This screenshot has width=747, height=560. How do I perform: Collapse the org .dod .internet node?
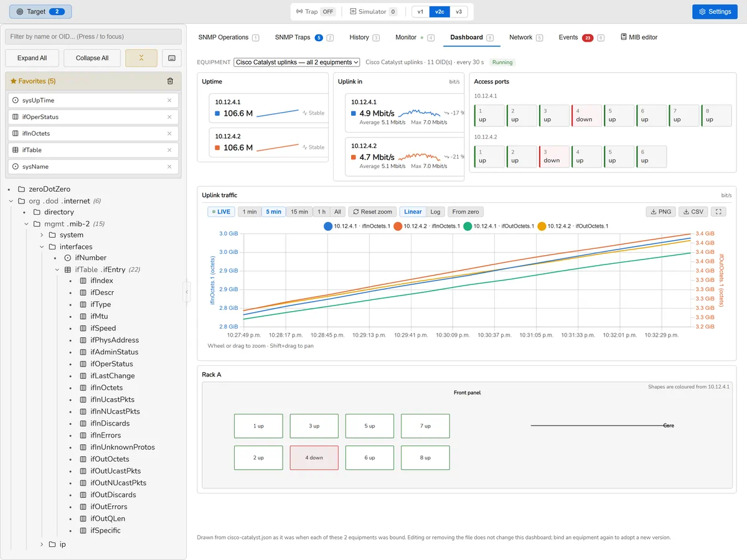(x=11, y=201)
